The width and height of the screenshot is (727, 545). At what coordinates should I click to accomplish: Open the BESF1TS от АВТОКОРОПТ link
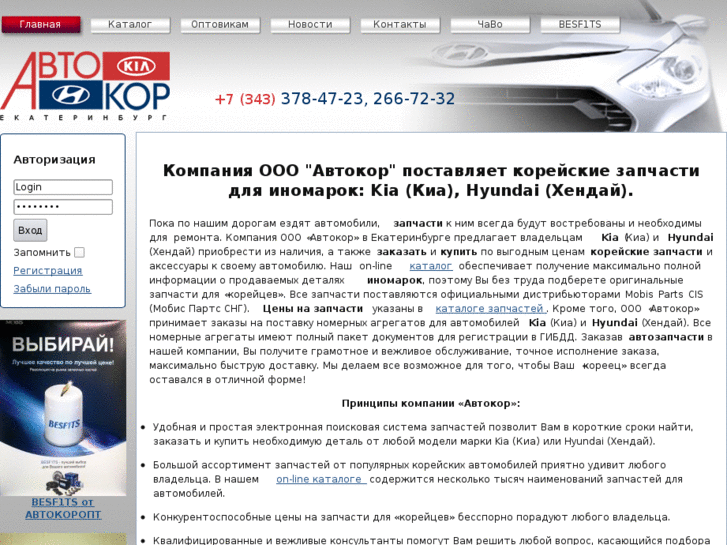coord(63,508)
